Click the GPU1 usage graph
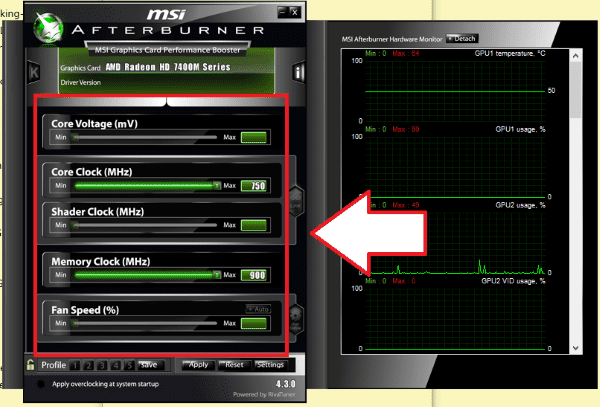Screen dimensions: 600x407 [x=455, y=167]
